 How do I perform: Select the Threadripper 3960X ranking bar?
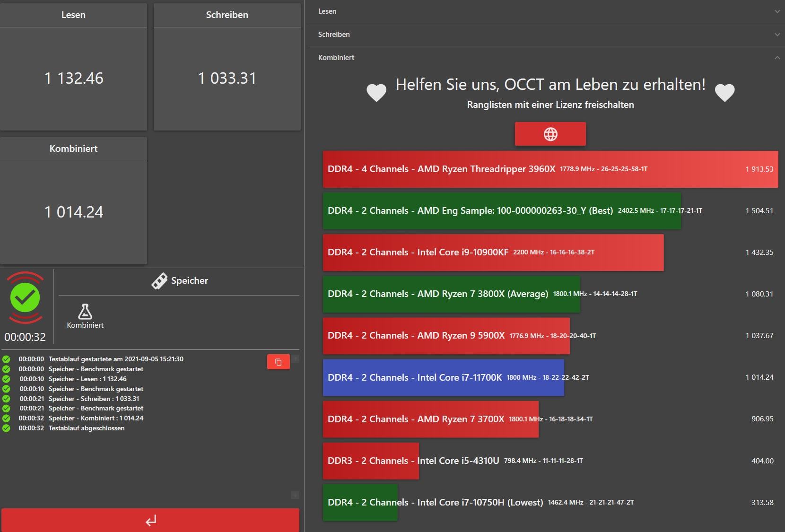[550, 169]
